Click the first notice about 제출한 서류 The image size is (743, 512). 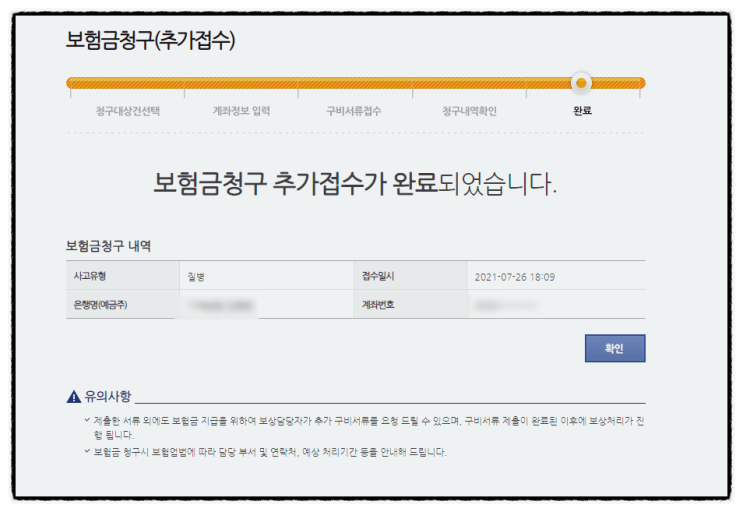(x=369, y=428)
